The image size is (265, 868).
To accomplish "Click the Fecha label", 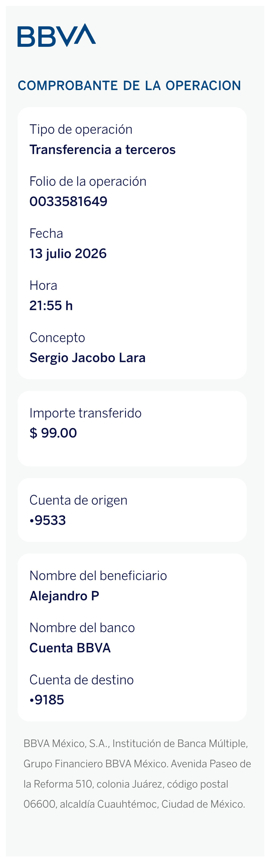I will point(46,233).
